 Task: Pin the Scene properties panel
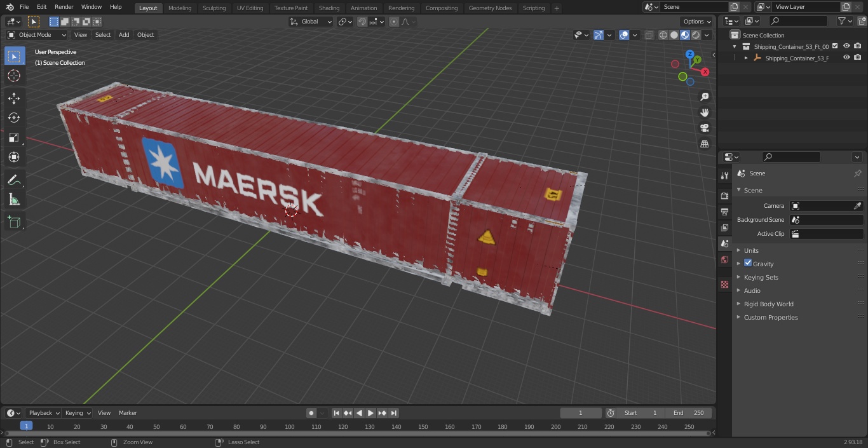tap(857, 173)
